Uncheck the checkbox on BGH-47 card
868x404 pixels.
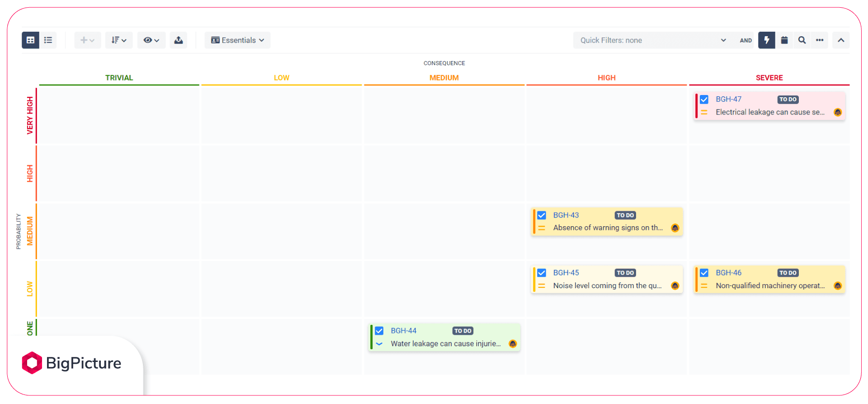[x=704, y=100]
